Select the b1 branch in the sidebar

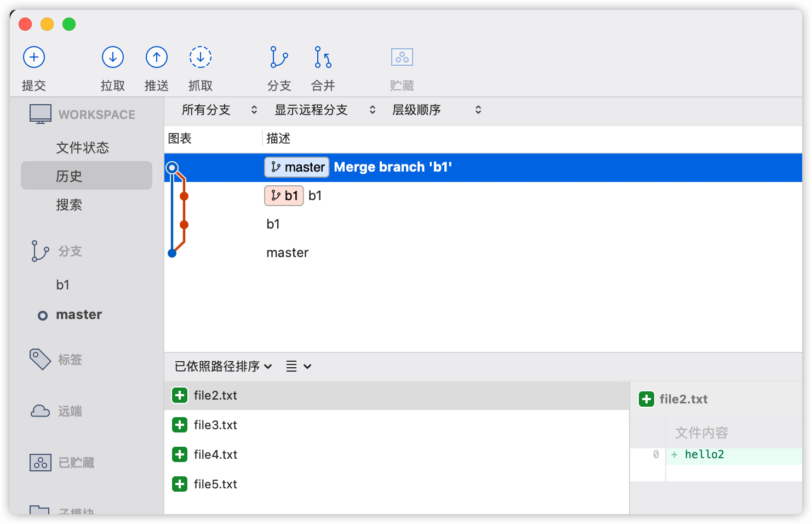coord(63,285)
